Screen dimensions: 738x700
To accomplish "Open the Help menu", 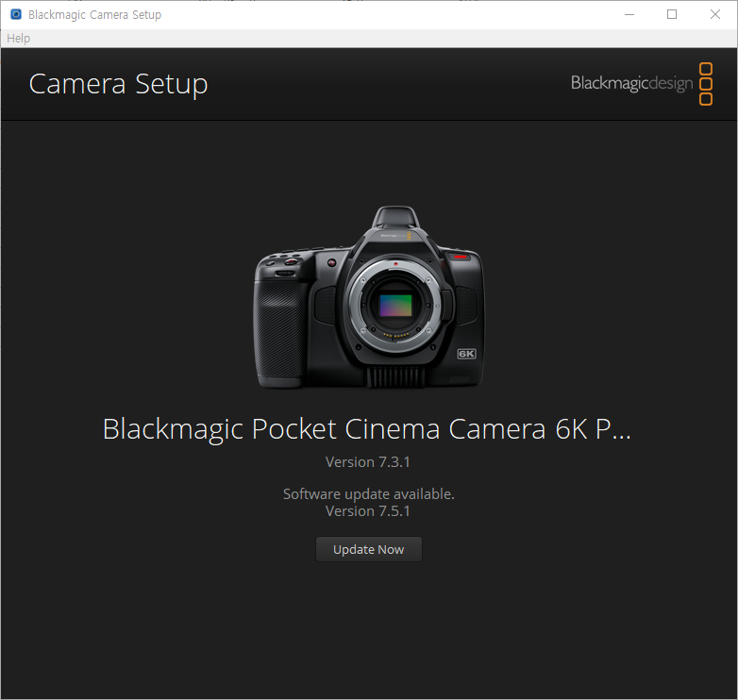I will [18, 38].
